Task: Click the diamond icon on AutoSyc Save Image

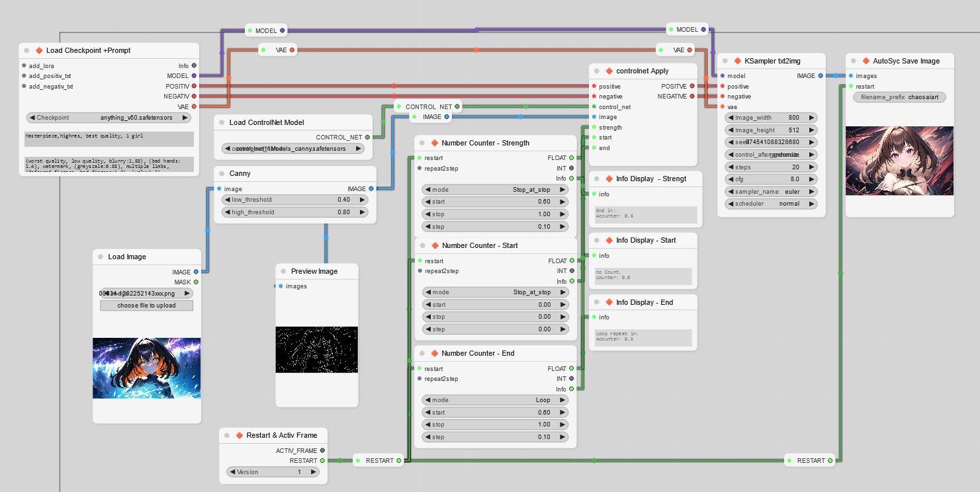Action: click(x=866, y=61)
